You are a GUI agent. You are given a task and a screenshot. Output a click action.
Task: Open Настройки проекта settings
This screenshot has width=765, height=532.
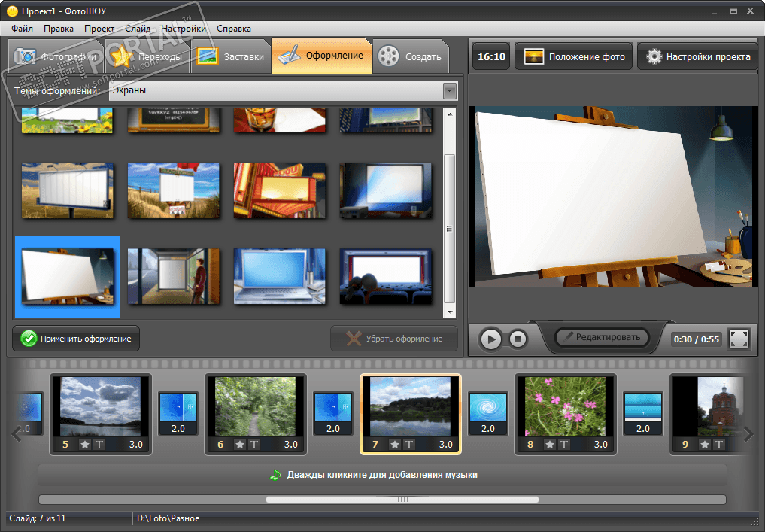[x=698, y=56]
